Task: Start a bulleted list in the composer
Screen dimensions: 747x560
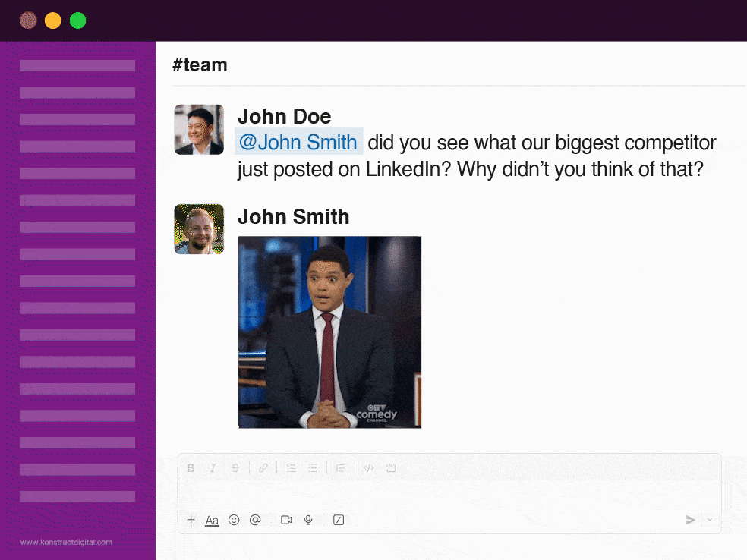Action: (x=313, y=468)
